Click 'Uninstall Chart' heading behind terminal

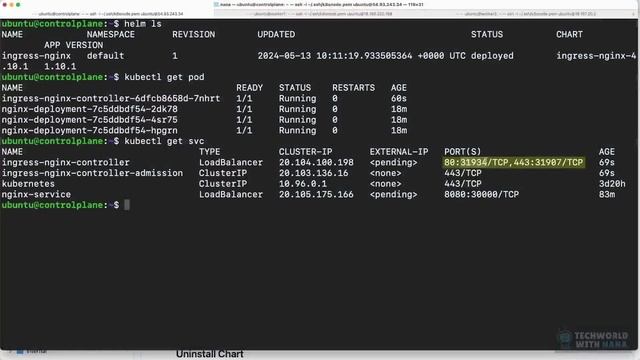tap(210, 354)
